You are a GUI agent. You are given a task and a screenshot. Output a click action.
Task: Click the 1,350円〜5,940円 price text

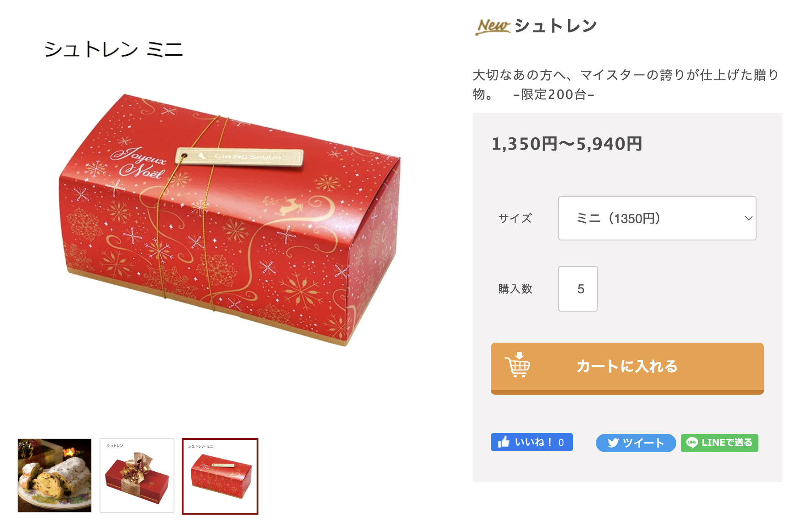[x=567, y=144]
